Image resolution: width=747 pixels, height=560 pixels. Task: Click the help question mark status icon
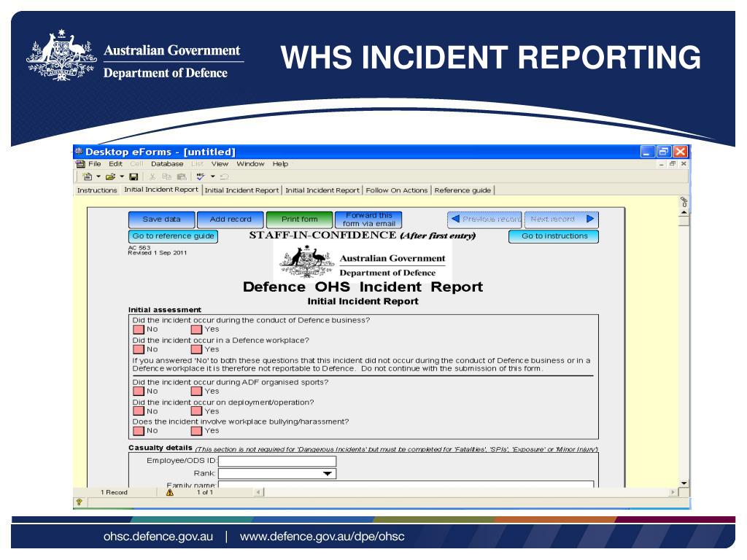tap(79, 502)
